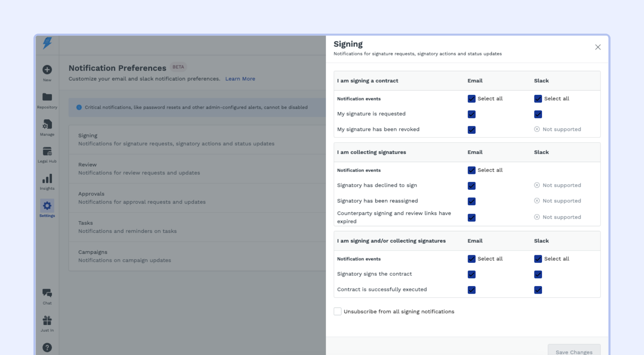Open the Repository folder icon

[x=47, y=97]
